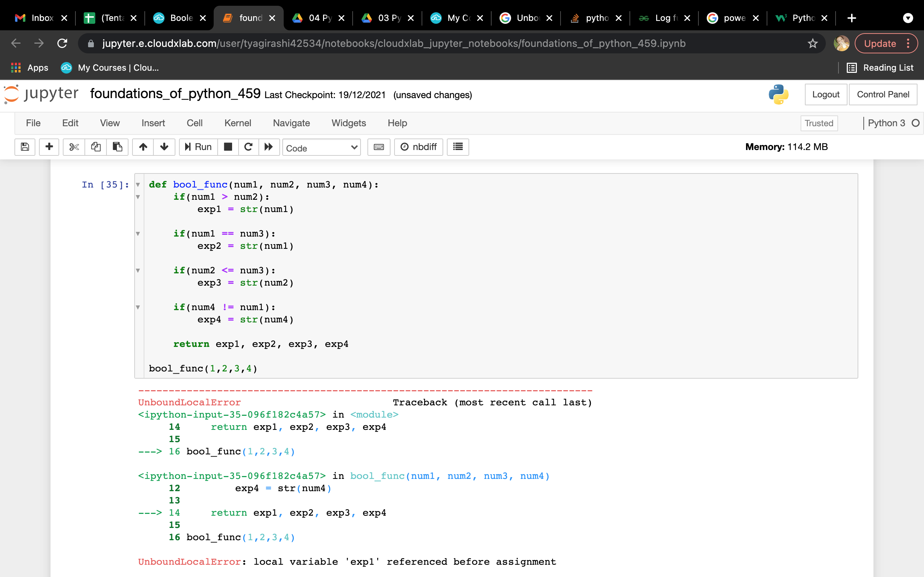
Task: Toggle the Trusted notebook indicator
Action: tap(819, 123)
